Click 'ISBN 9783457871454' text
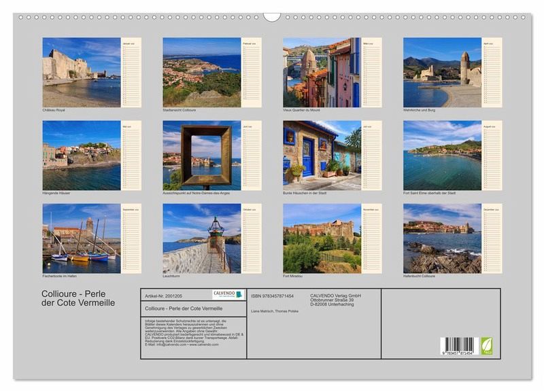 tap(273, 296)
